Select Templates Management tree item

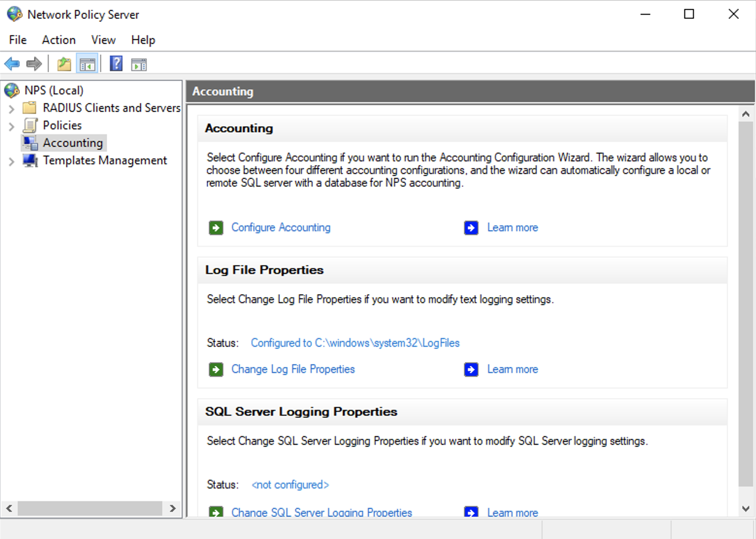click(x=105, y=160)
